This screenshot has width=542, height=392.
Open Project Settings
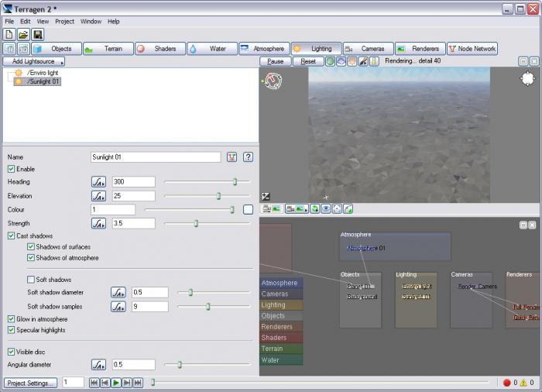(30, 383)
